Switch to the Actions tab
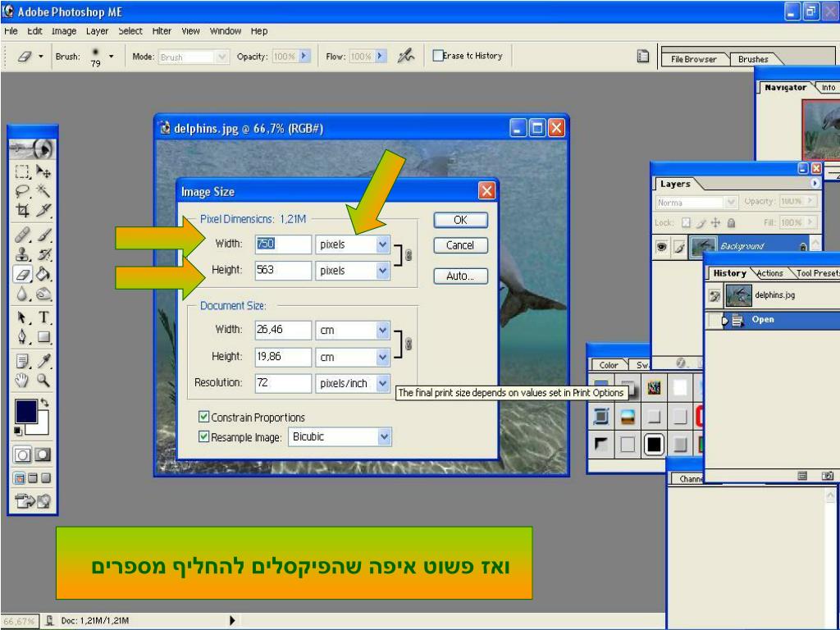This screenshot has height=630, width=840. click(769, 273)
